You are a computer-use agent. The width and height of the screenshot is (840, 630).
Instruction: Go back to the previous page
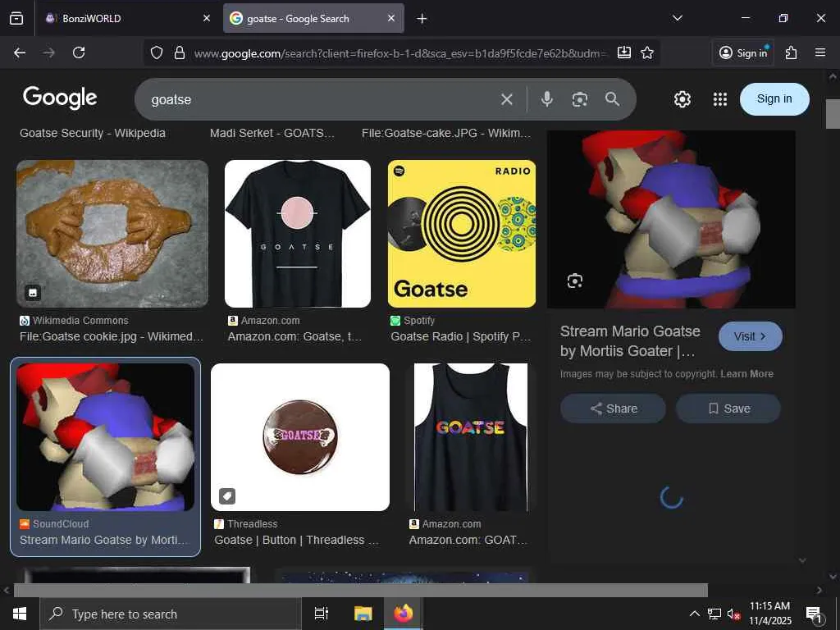[20, 52]
